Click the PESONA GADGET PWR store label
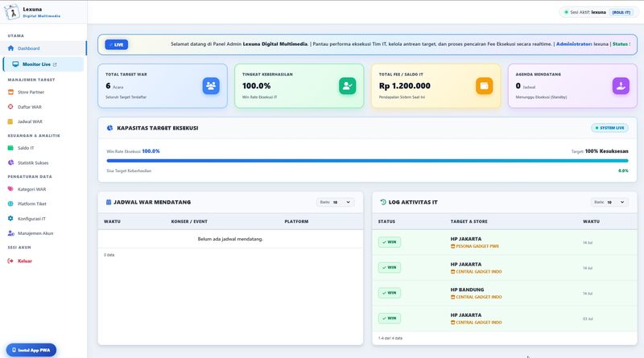This screenshot has height=358, width=644. pyautogui.click(x=477, y=246)
